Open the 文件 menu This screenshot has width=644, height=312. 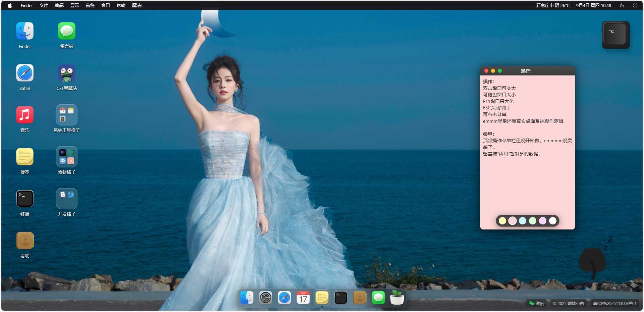(x=44, y=5)
